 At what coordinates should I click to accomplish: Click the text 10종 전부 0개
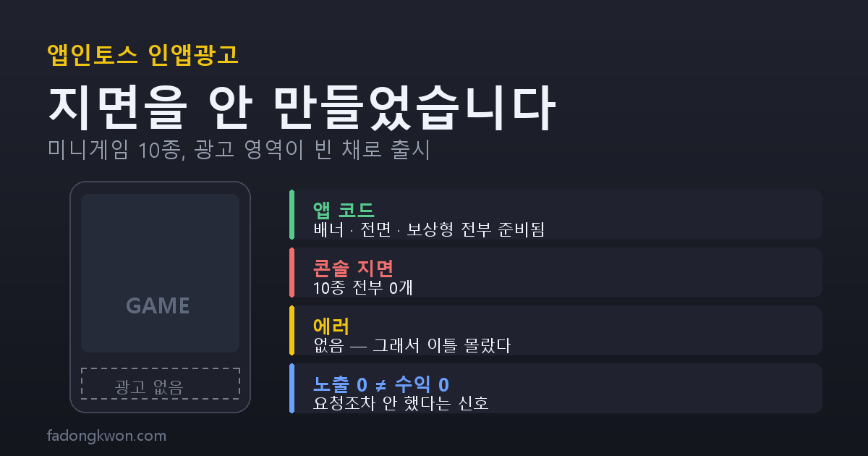click(x=363, y=288)
